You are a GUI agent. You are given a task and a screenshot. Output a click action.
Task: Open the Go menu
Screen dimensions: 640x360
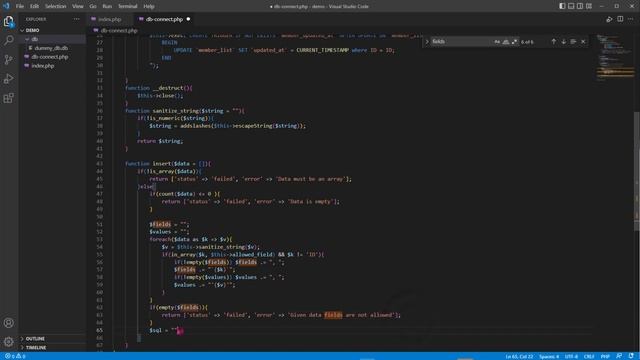[93, 6]
